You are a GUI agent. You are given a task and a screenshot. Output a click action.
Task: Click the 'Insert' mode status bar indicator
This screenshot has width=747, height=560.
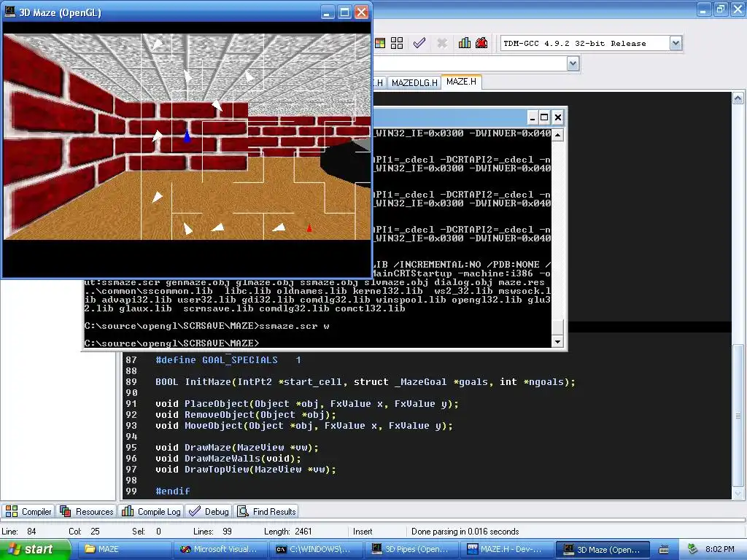point(363,532)
